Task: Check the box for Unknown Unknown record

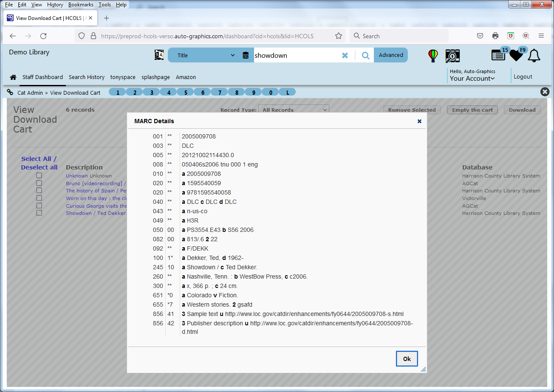Action: (39, 175)
